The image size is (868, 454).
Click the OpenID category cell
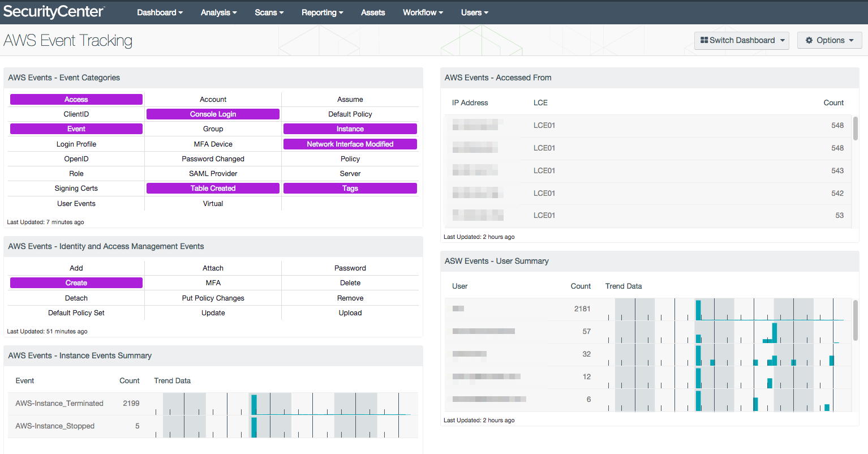pos(76,159)
